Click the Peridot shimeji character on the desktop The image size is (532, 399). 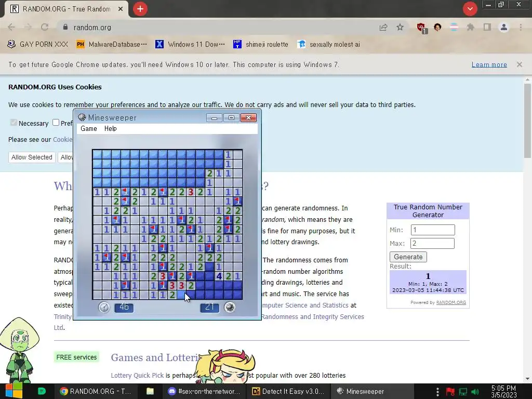click(x=20, y=350)
